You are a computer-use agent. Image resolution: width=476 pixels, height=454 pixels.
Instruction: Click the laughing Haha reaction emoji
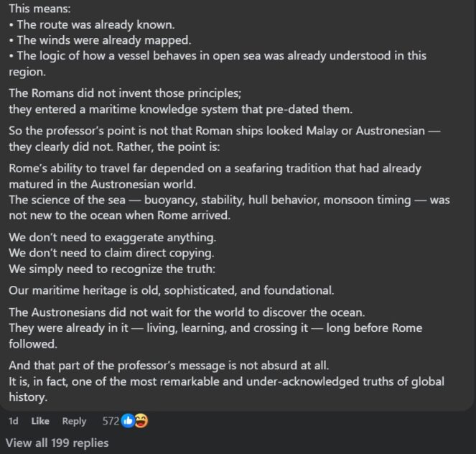(141, 421)
